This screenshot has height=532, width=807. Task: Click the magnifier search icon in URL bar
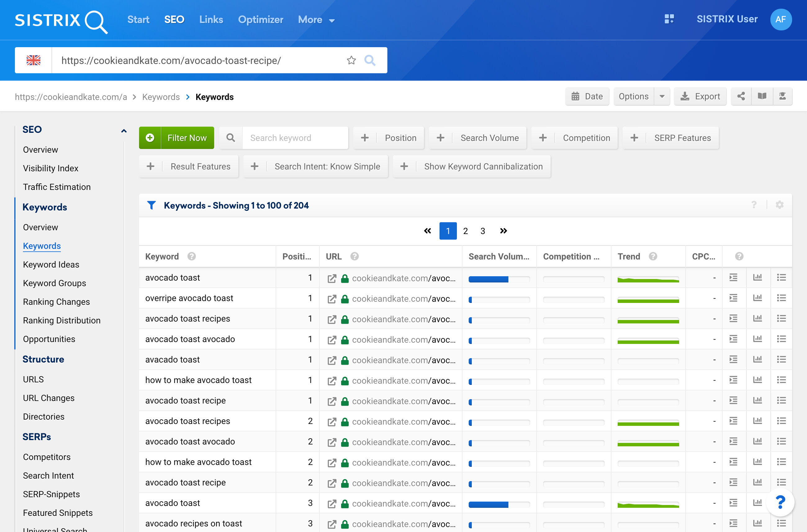[370, 61]
